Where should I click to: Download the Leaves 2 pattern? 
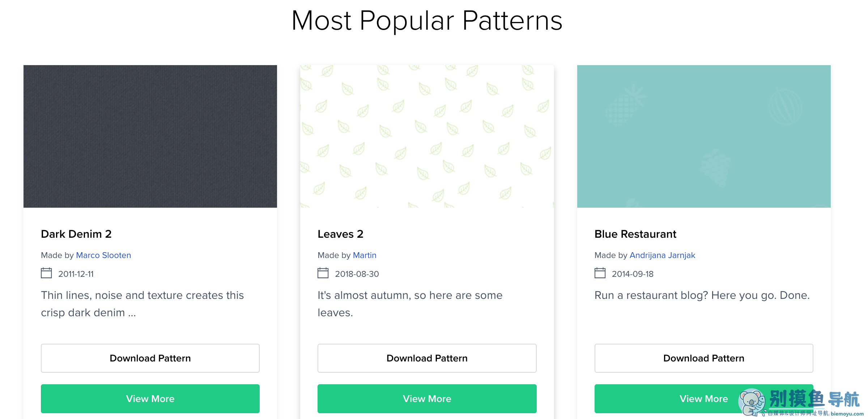click(427, 358)
